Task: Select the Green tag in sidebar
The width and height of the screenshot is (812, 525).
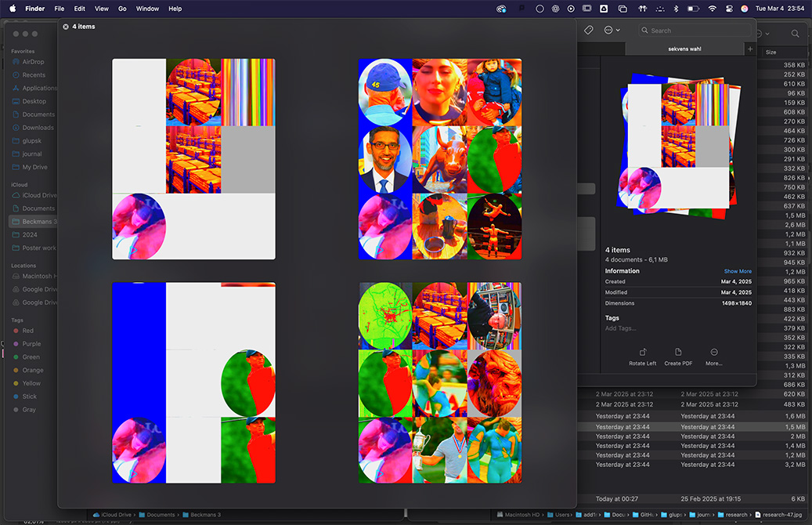Action: click(x=31, y=357)
